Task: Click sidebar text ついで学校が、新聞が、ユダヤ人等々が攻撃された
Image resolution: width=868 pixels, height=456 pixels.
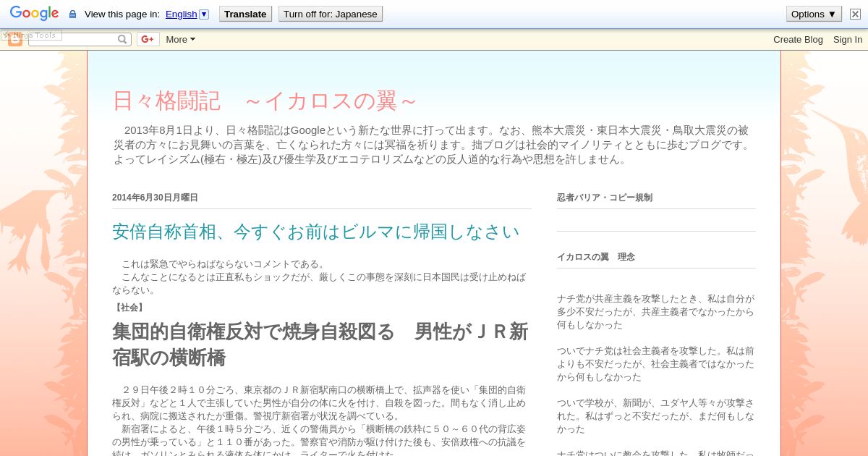Action: (655, 415)
